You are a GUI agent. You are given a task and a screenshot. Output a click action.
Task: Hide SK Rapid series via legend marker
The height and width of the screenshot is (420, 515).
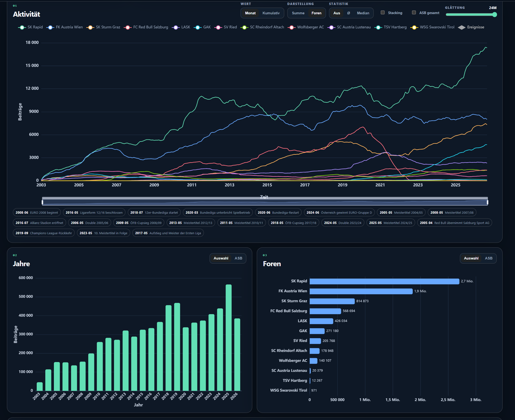click(x=22, y=27)
